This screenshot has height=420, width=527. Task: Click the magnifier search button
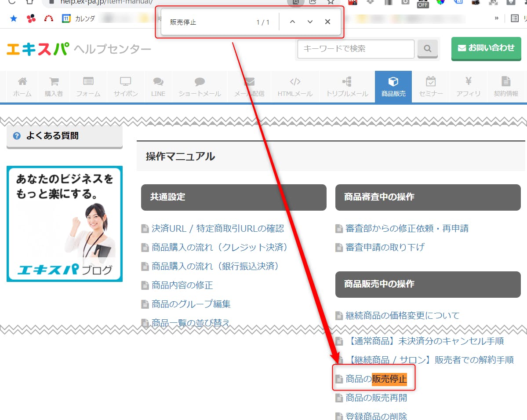427,49
